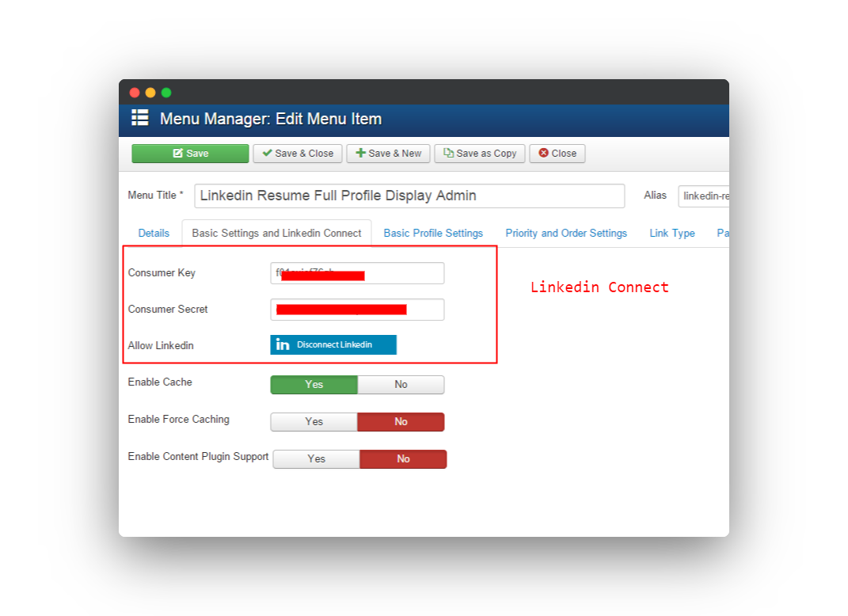Click the 'Allow Linkedin' label
The height and width of the screenshot is (616, 848).
(x=161, y=345)
